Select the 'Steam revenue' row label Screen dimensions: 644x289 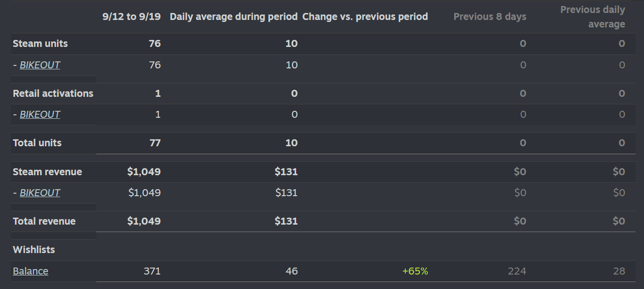click(47, 172)
